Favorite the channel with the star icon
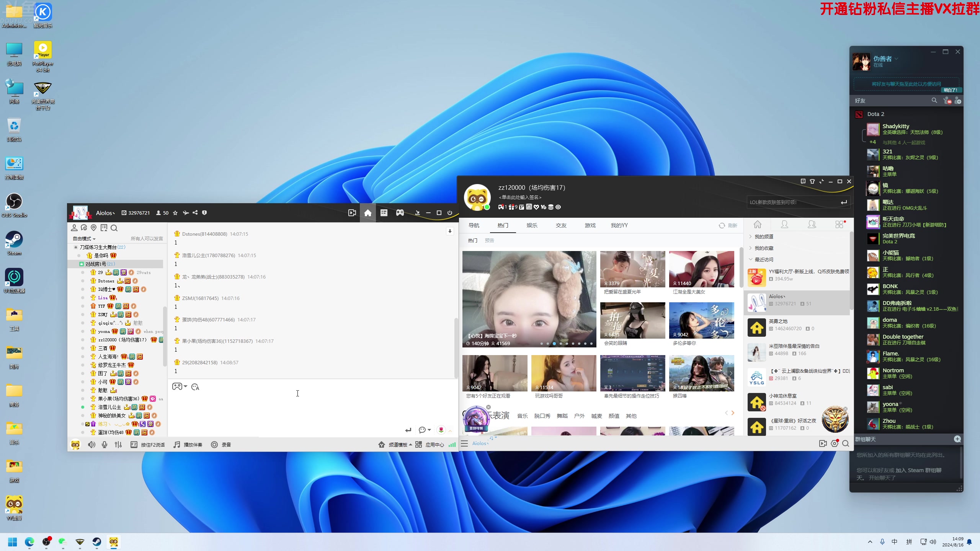The height and width of the screenshot is (551, 980). (x=175, y=213)
